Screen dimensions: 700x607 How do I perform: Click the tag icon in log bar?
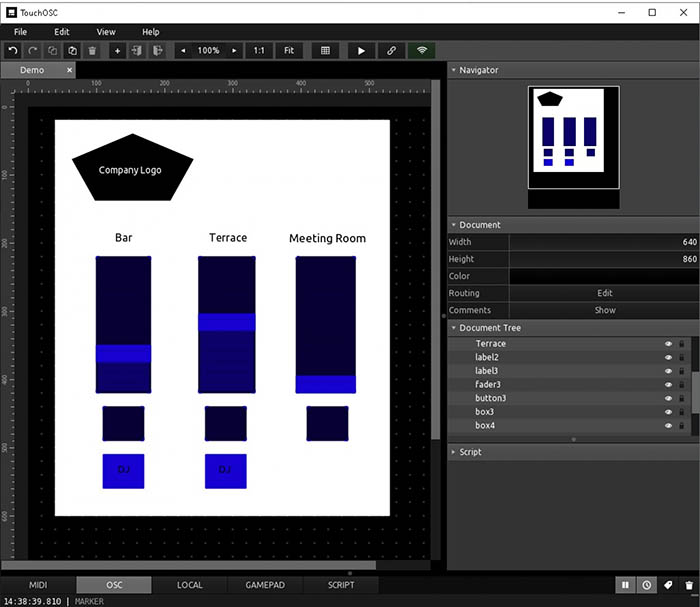669,585
